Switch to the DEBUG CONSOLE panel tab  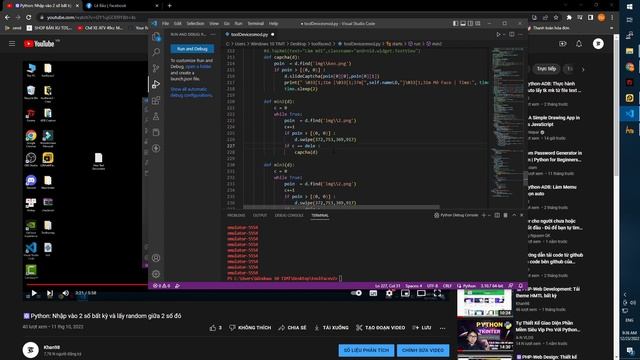(x=289, y=215)
